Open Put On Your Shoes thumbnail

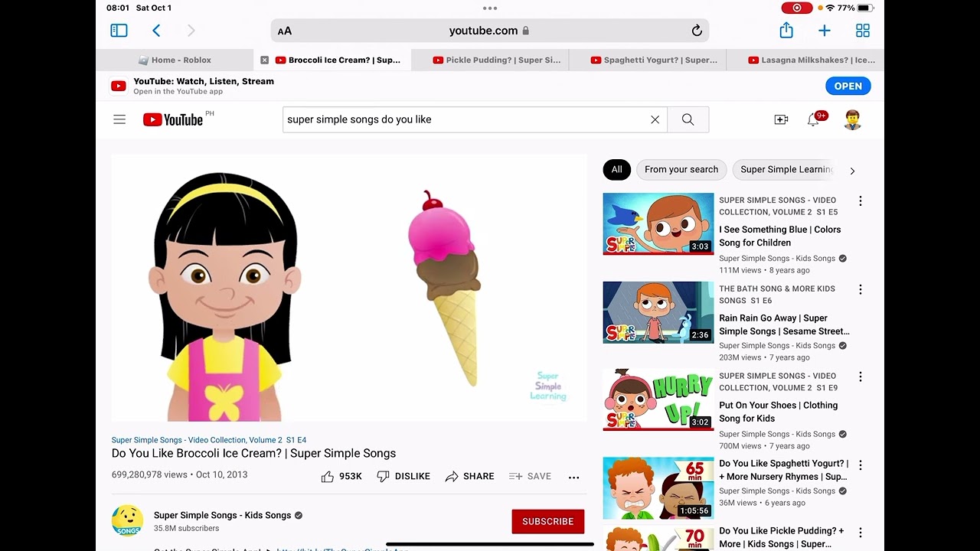pos(658,399)
